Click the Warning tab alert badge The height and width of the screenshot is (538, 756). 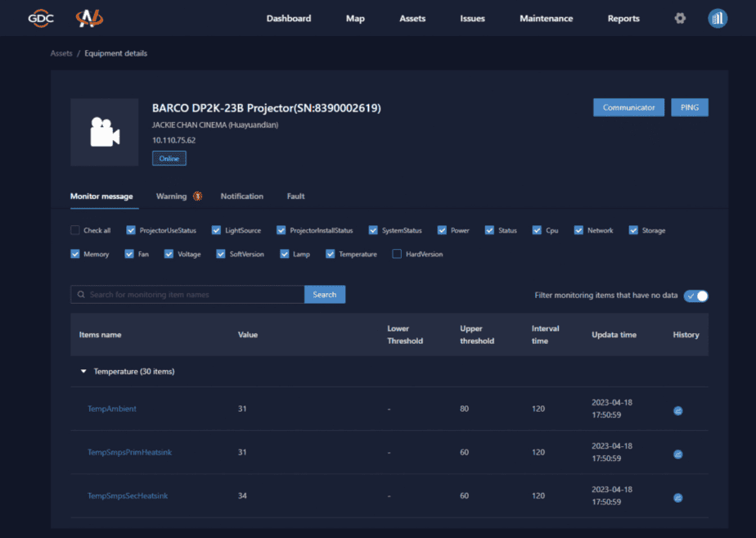click(x=197, y=197)
